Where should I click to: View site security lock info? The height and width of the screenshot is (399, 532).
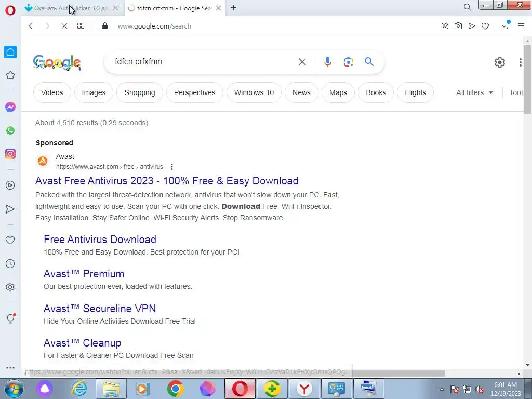[x=105, y=26]
